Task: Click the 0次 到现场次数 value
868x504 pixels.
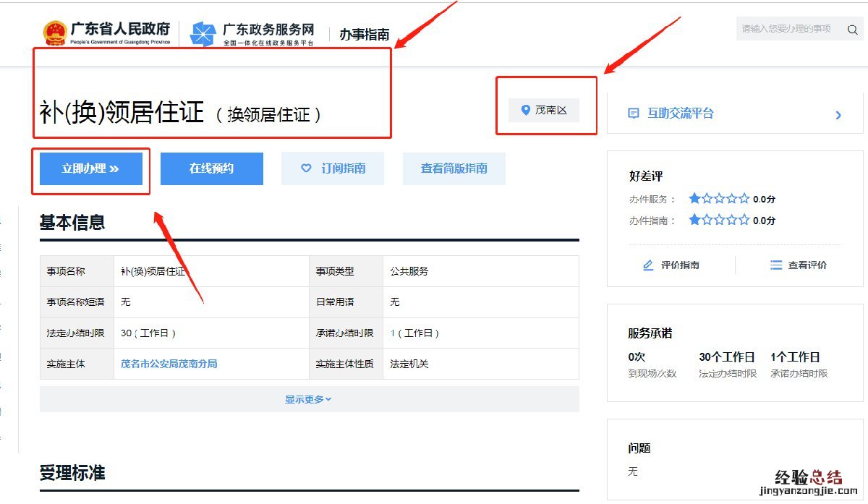Action: click(x=636, y=357)
